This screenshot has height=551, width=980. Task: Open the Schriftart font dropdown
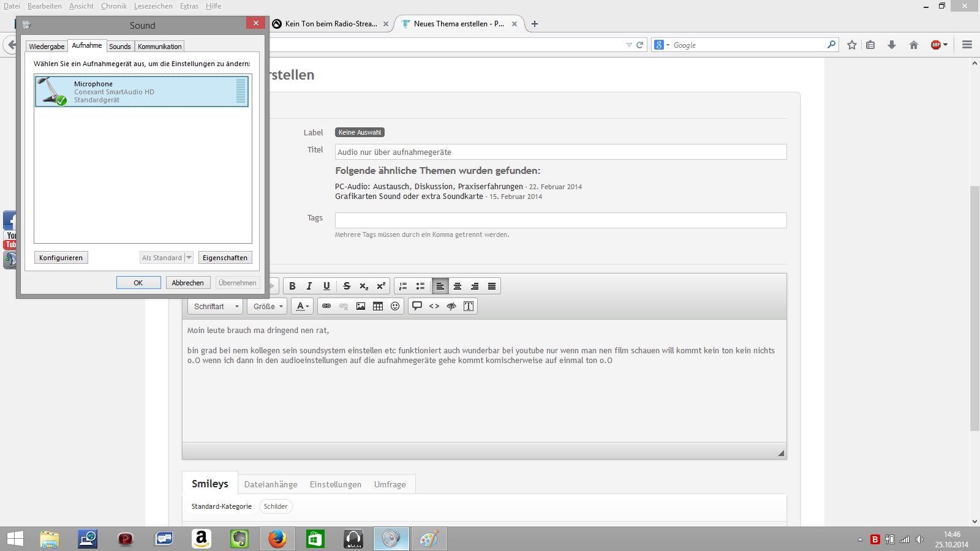pyautogui.click(x=216, y=306)
